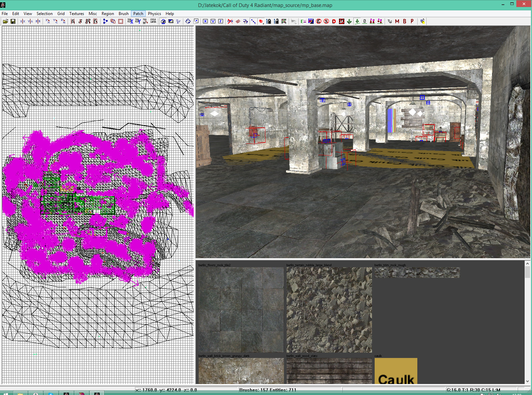Flip selection along X axis
The width and height of the screenshot is (532, 395).
(x=23, y=21)
